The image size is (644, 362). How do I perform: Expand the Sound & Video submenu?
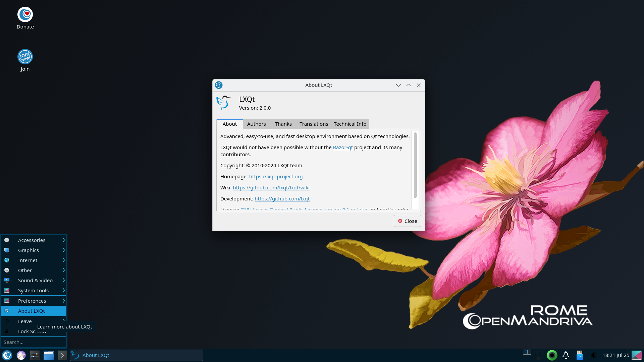click(x=34, y=281)
